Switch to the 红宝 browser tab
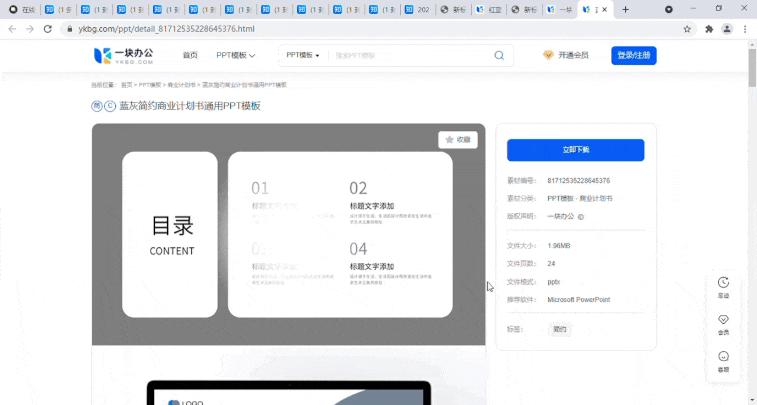Image resolution: width=757 pixels, height=405 pixels. [x=489, y=9]
